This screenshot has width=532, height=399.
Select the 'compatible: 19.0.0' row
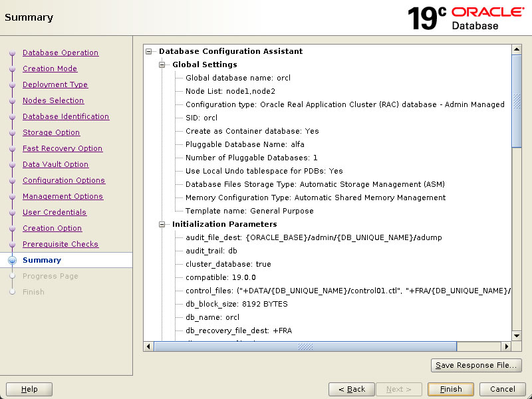(x=221, y=277)
